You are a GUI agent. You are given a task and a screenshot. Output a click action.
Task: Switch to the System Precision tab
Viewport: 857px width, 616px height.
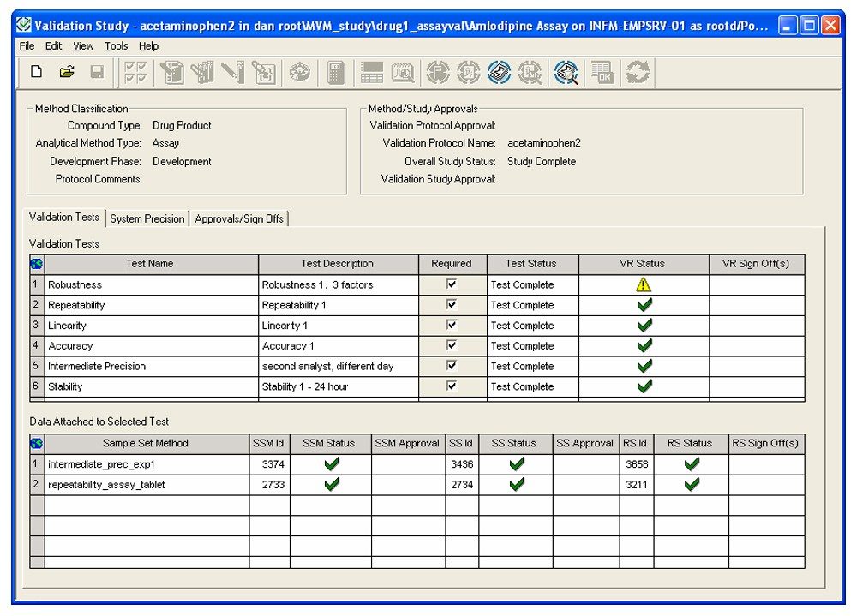click(x=147, y=218)
